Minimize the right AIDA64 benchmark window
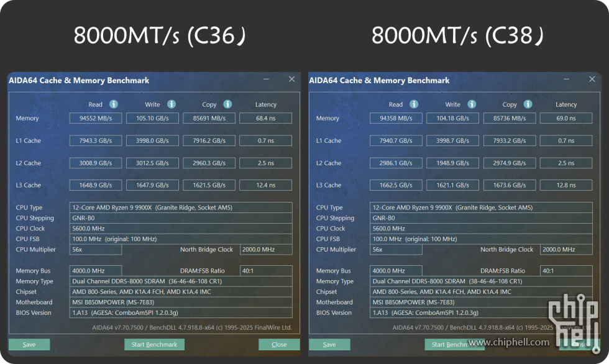The height and width of the screenshot is (364, 609). (x=567, y=80)
